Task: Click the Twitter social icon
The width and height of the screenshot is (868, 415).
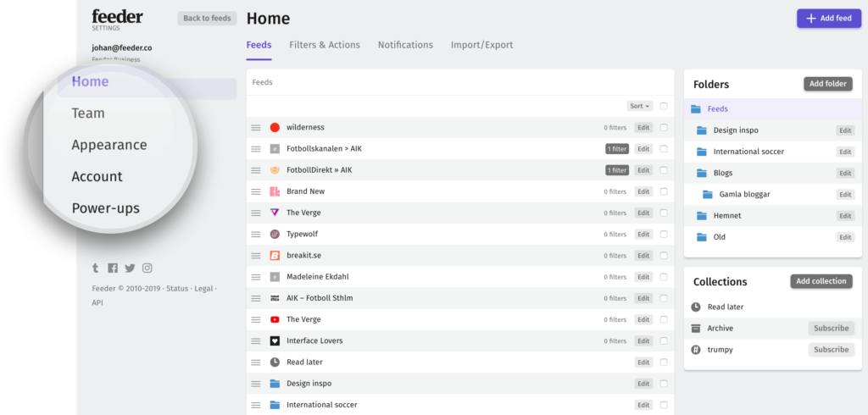Action: click(x=130, y=268)
